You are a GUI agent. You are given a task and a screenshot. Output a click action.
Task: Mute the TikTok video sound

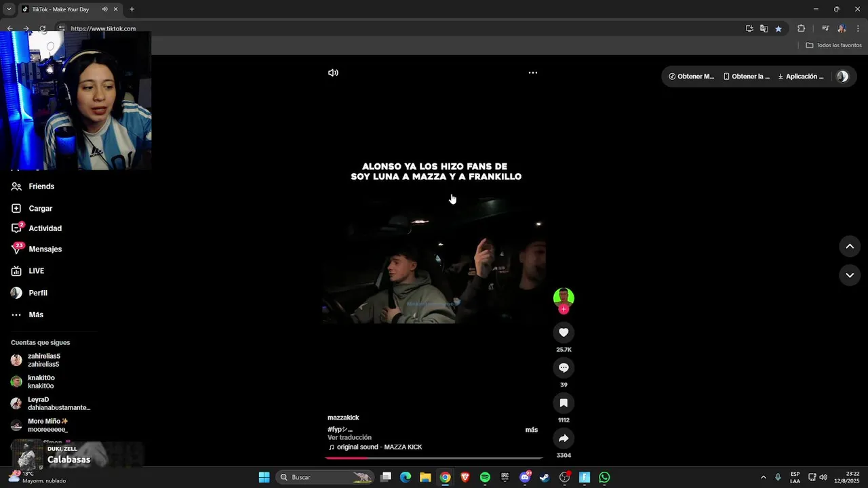[x=333, y=73]
